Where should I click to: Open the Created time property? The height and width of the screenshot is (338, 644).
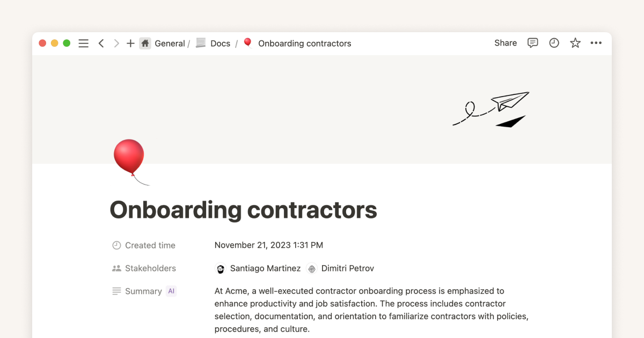pos(150,245)
